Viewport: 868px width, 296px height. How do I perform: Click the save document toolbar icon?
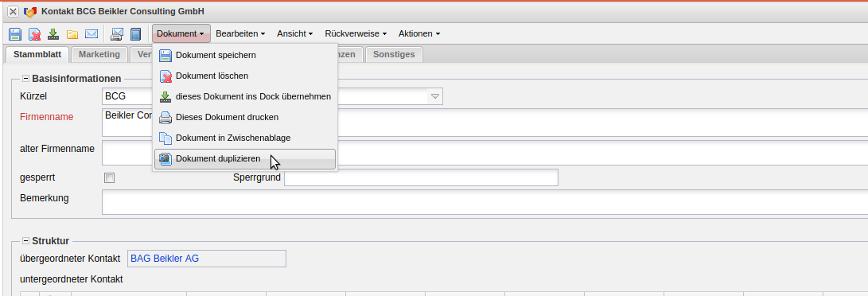tap(15, 34)
